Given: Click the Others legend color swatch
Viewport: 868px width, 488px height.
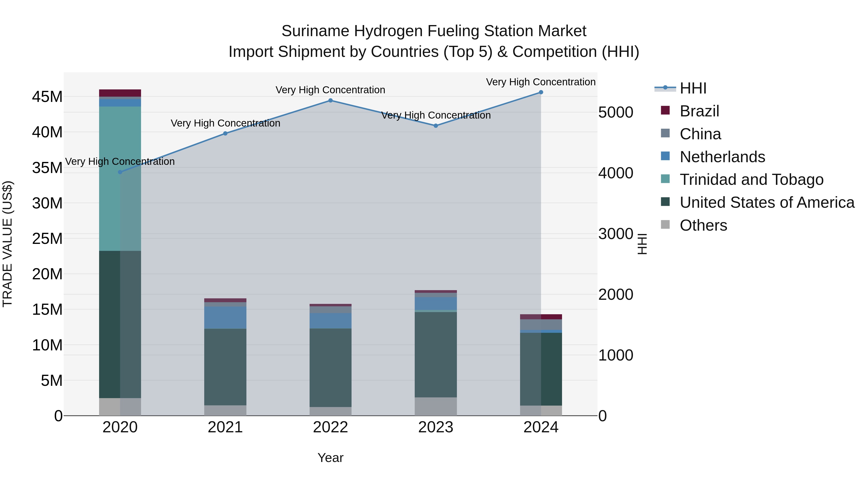Looking at the screenshot, I should 665,224.
